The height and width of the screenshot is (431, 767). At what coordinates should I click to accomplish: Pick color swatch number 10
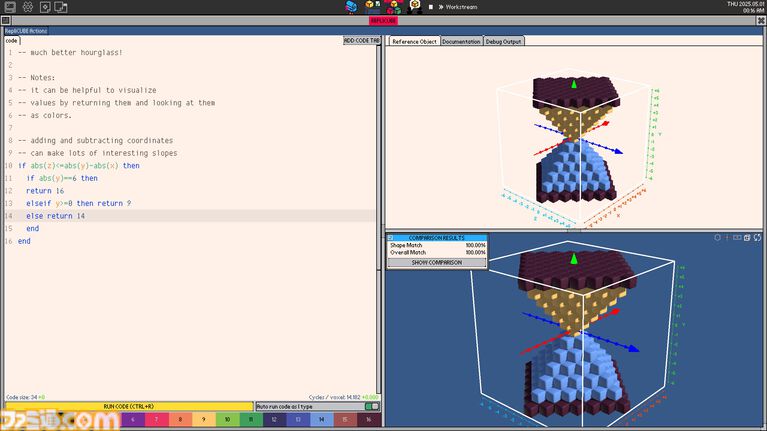[x=227, y=420]
